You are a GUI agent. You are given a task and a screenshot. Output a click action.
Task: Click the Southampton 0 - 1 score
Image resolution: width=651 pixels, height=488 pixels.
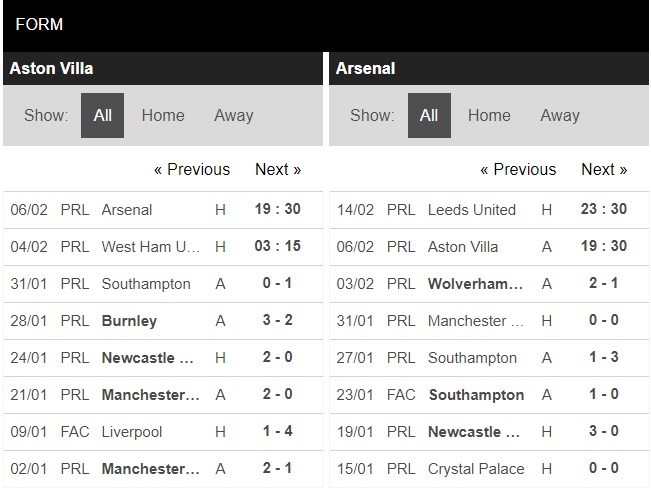click(277, 284)
